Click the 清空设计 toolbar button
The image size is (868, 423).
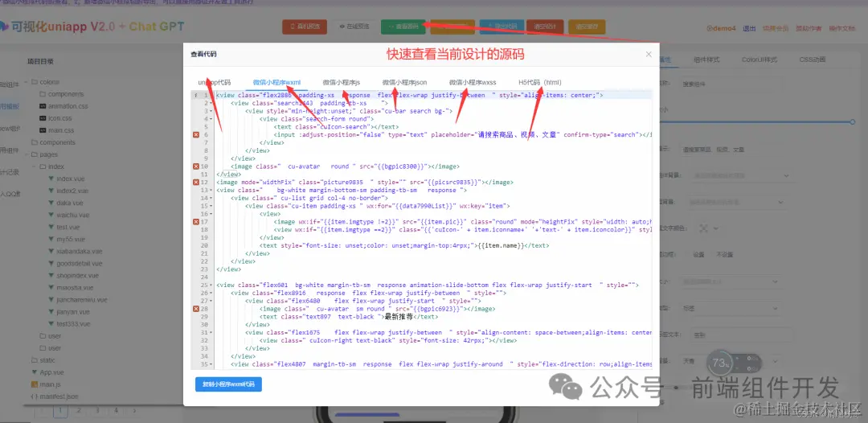click(x=545, y=26)
